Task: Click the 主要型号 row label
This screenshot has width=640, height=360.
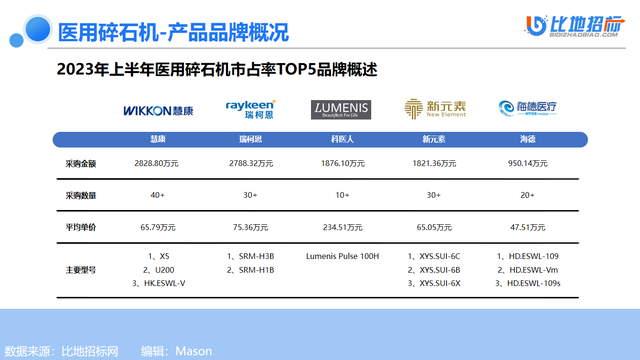Action: 81,270
